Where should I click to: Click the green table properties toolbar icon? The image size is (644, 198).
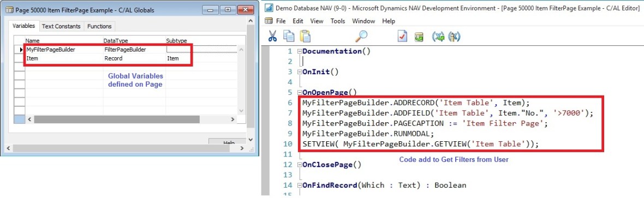[x=419, y=37]
